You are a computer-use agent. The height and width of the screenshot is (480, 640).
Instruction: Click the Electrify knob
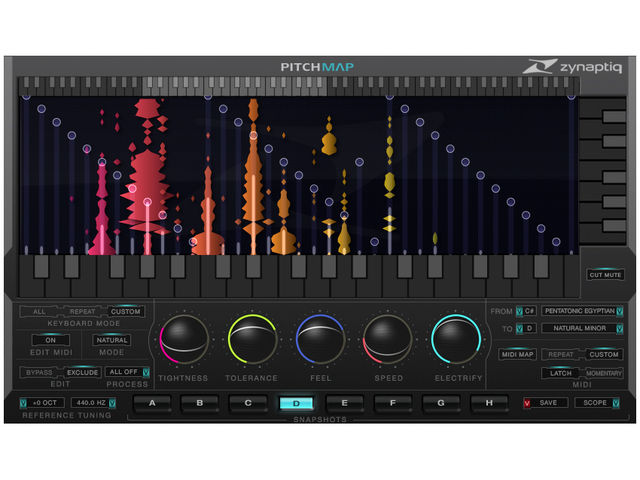click(x=456, y=339)
